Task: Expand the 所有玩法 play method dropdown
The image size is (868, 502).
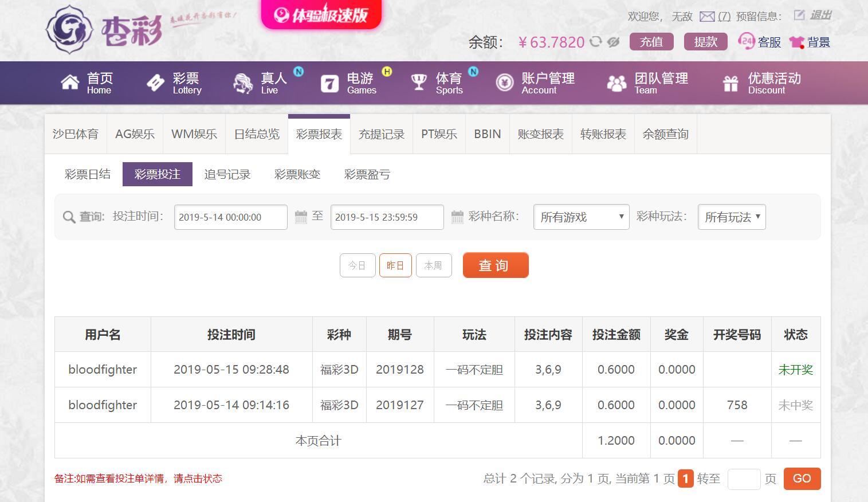Action: 732,217
